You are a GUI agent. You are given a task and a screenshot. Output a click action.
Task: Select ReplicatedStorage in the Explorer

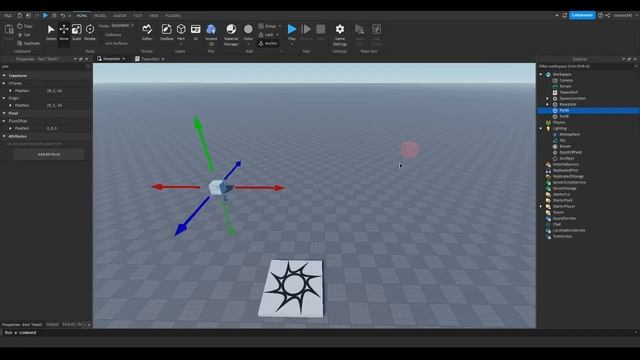[x=568, y=176]
